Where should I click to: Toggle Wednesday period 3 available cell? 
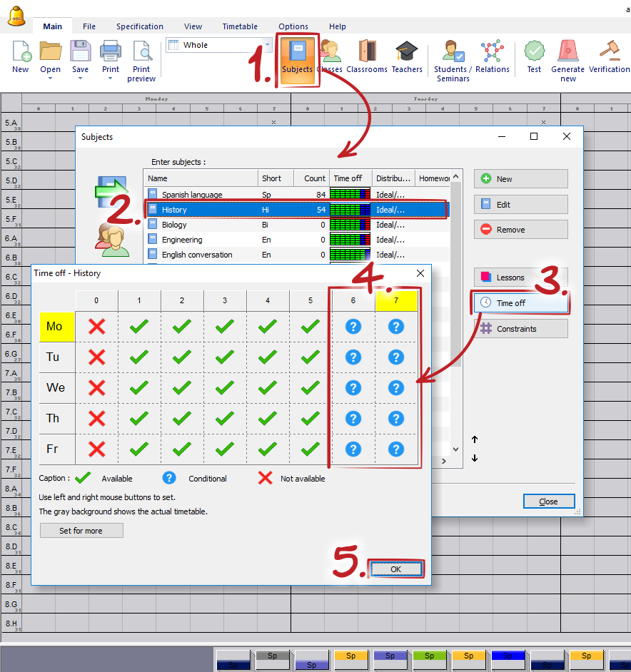pyautogui.click(x=225, y=387)
